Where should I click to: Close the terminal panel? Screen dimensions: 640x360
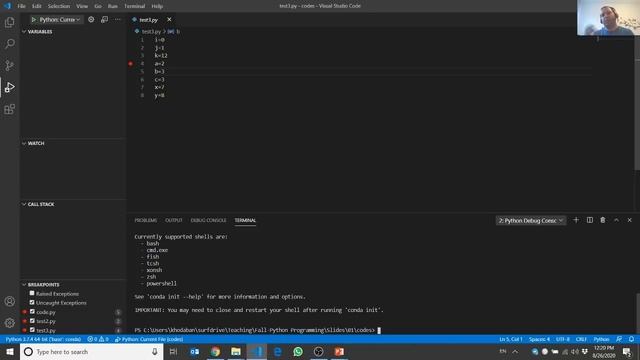(x=629, y=220)
